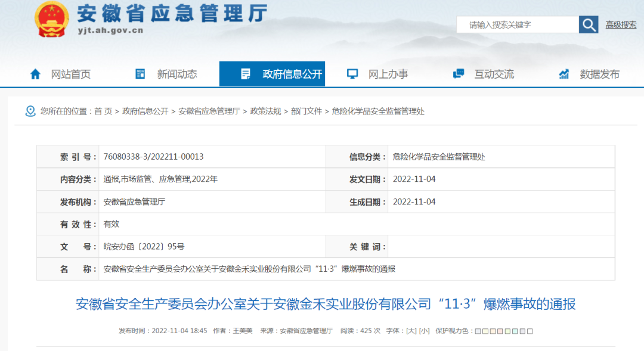Click the chat bubble icon beside 互动交流
644x351 pixels.
click(458, 74)
